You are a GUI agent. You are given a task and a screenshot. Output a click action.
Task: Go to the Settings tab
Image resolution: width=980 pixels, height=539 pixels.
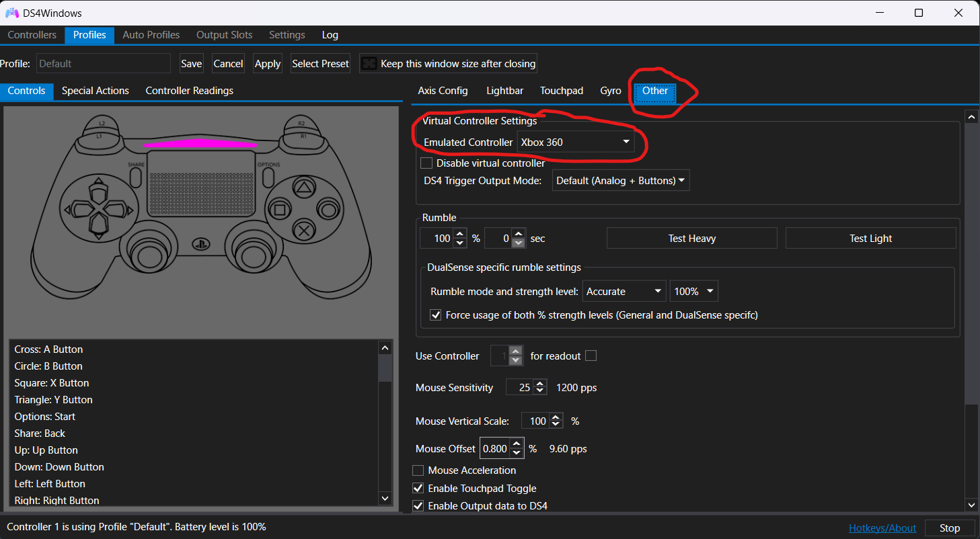(x=287, y=35)
